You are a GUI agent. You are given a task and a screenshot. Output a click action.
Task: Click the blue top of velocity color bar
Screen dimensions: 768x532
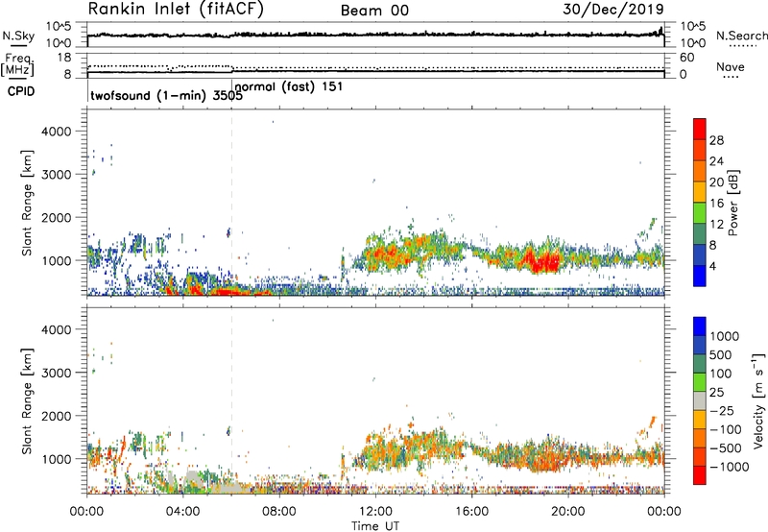[x=700, y=326]
